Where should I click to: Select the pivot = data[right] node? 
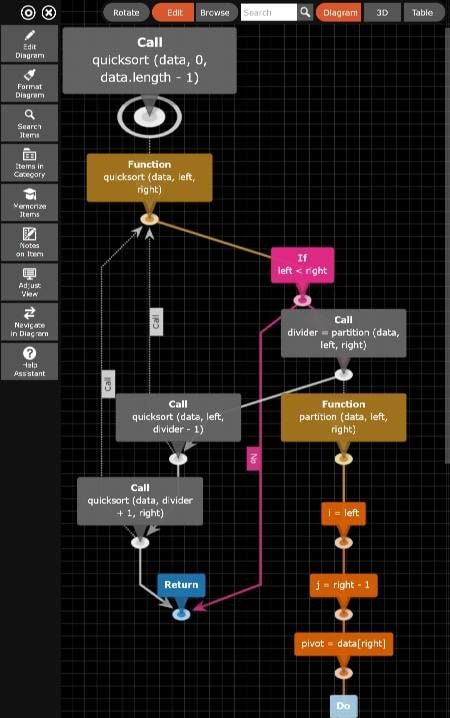(x=343, y=644)
